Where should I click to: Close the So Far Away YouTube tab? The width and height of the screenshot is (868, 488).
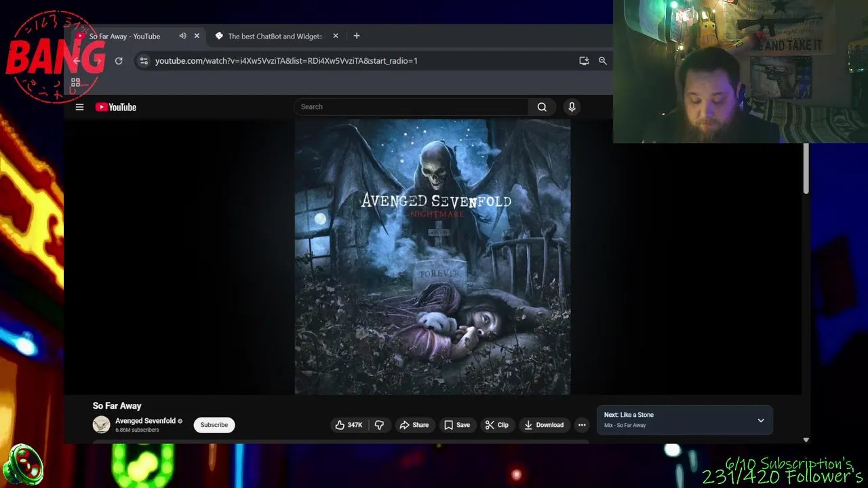pyautogui.click(x=197, y=36)
